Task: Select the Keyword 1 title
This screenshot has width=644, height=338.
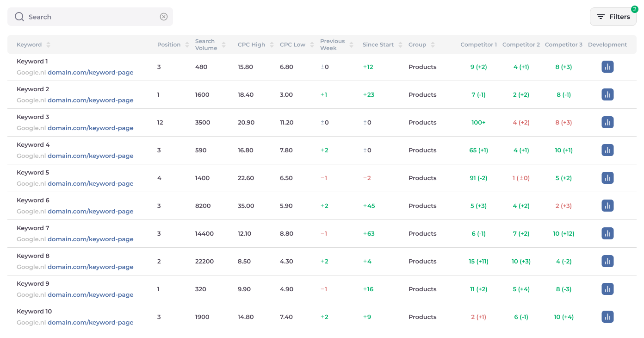Action: coord(32,62)
